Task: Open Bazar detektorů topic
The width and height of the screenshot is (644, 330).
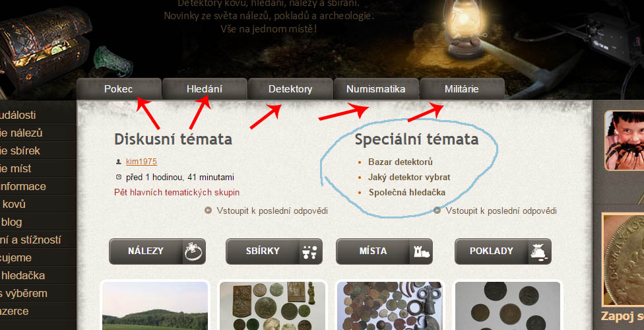Action: pos(401,162)
